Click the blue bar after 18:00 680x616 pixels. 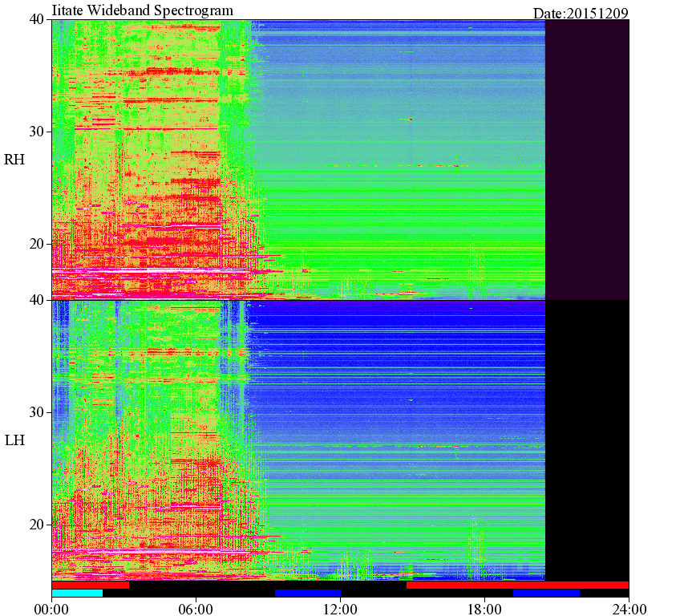point(546,593)
